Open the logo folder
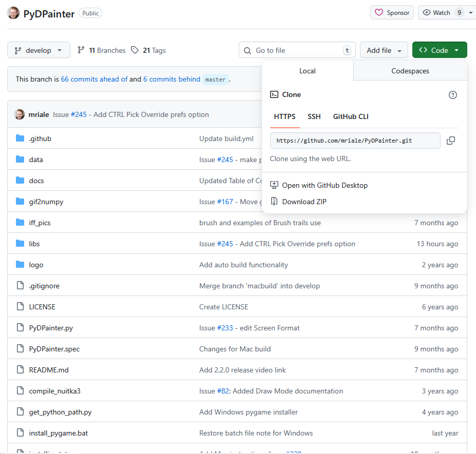This screenshot has width=476, height=454. pos(36,265)
